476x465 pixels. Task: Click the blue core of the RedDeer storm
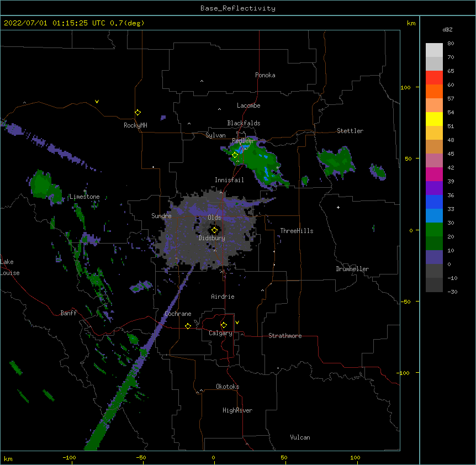(242, 149)
